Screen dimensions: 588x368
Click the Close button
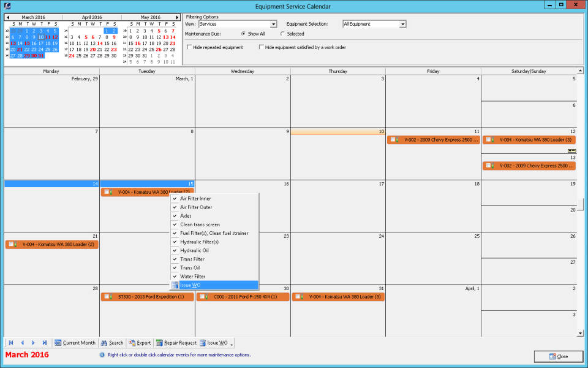tap(558, 356)
